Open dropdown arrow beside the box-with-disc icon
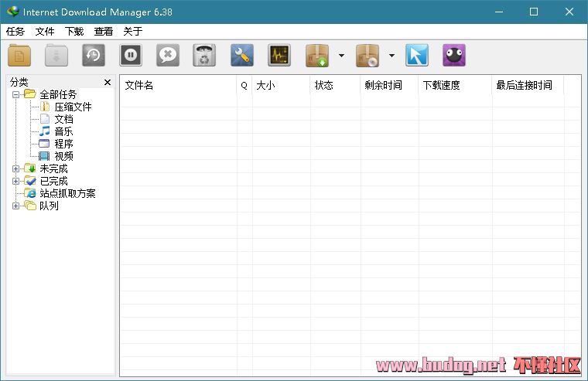The image size is (588, 381). (391, 56)
